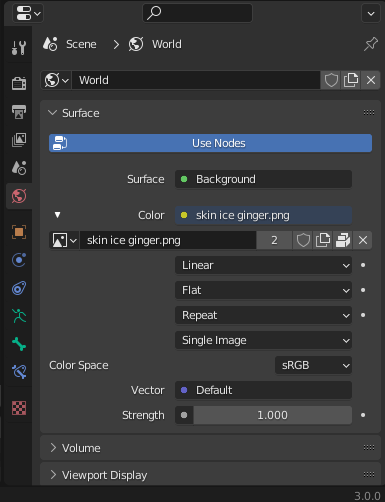Select the World properties tab
The width and height of the screenshot is (385, 502).
[x=19, y=196]
